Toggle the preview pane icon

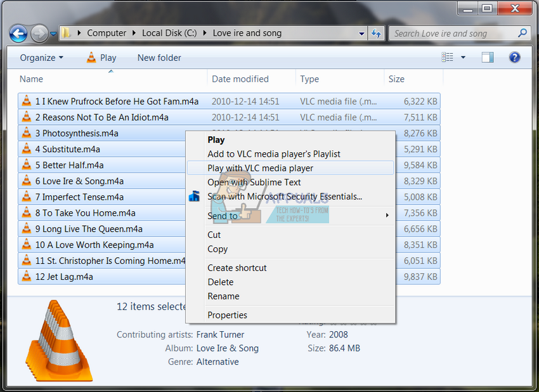[x=488, y=57]
